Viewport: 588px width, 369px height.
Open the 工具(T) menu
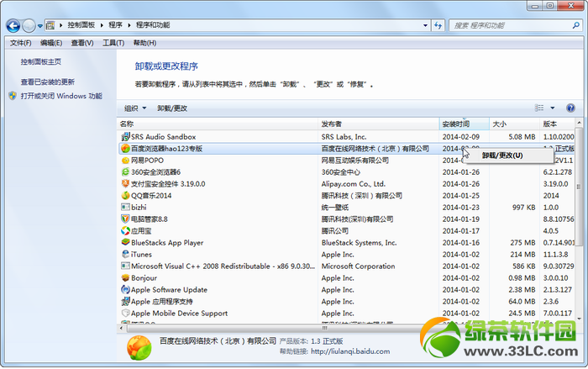pos(113,43)
